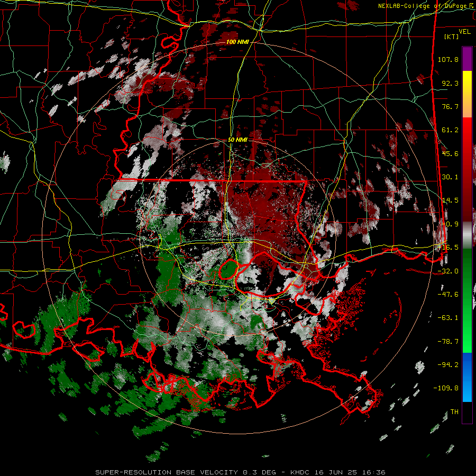Click the VEL legend title
The image size is (476, 476).
coord(464,31)
